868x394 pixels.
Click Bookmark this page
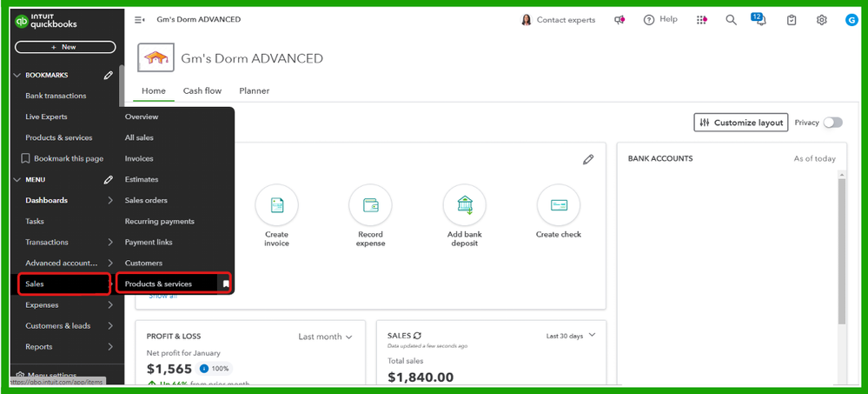(63, 158)
